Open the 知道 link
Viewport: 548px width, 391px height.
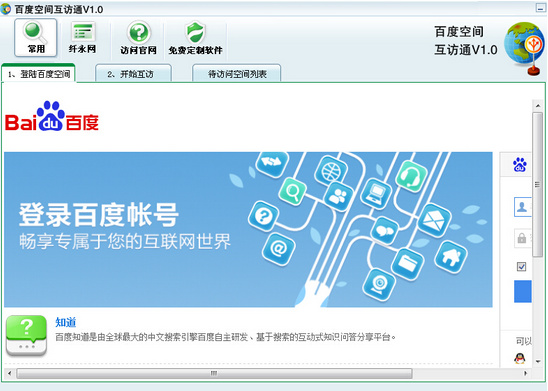click(66, 322)
